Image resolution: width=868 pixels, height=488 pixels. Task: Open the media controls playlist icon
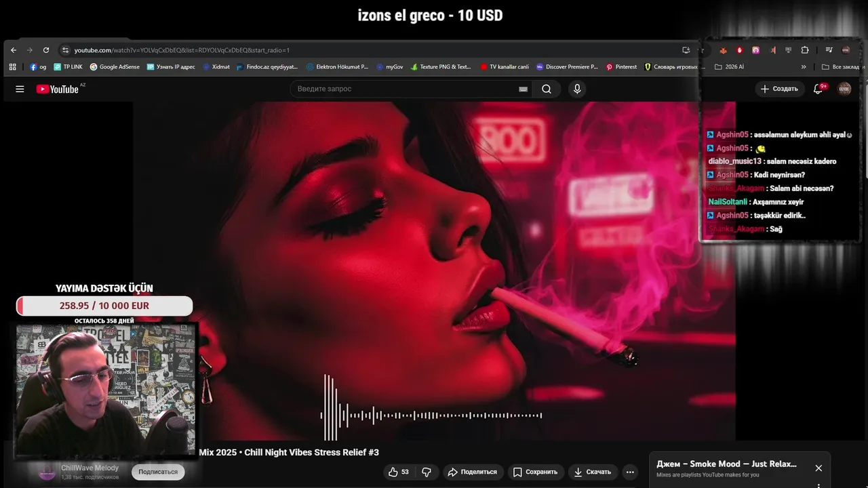tap(829, 50)
